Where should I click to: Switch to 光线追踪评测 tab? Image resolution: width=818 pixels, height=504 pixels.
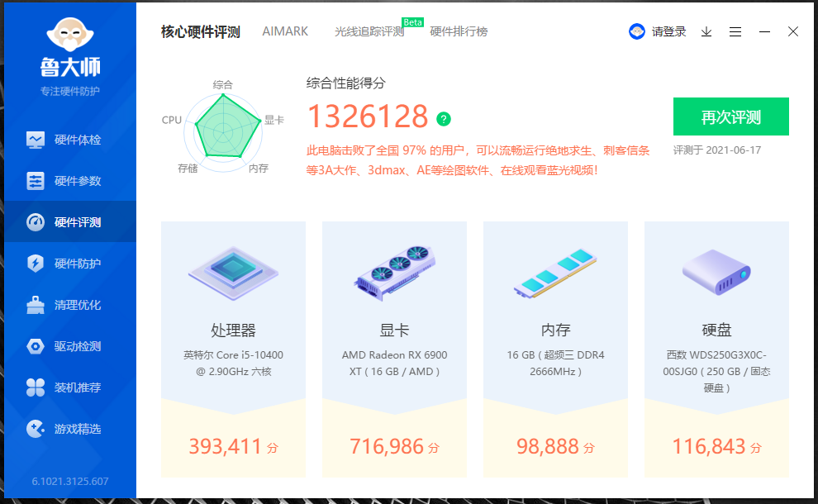[x=369, y=32]
